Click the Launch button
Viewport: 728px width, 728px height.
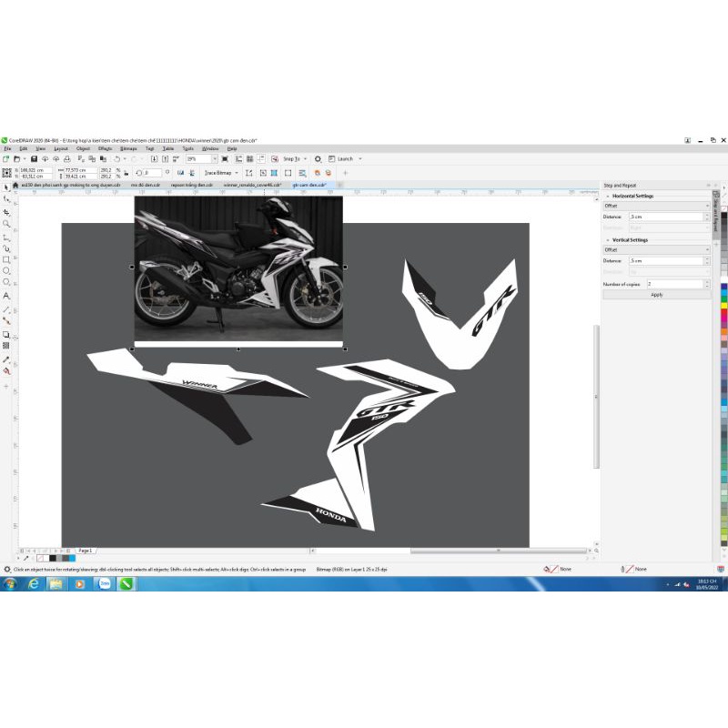pos(345,159)
